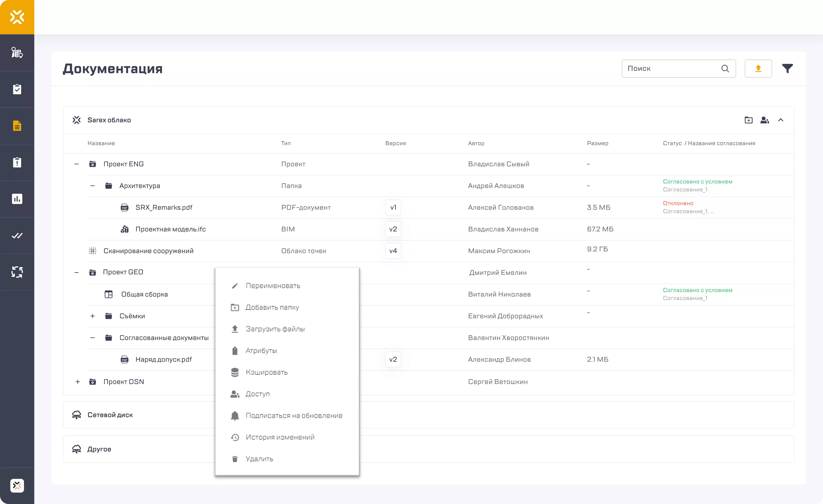Open the sync arrows sidebar icon
The width and height of the screenshot is (823, 504).
point(17,272)
